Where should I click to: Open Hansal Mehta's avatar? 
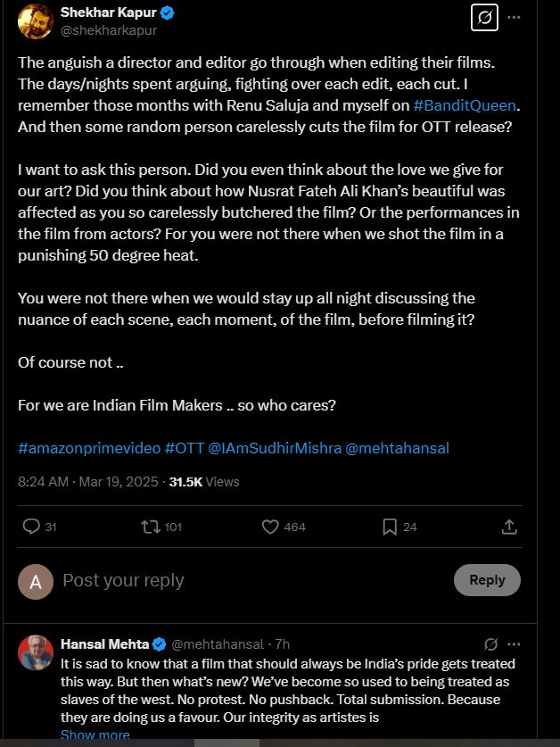click(x=37, y=653)
